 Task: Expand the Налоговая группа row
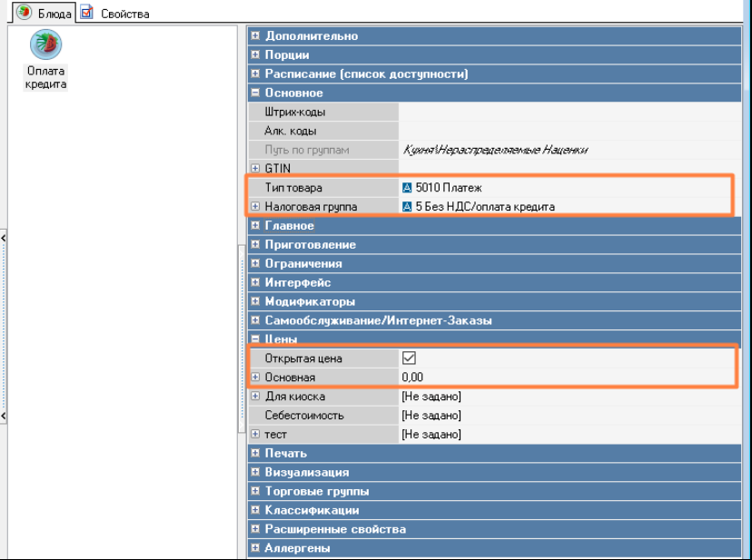click(x=256, y=207)
